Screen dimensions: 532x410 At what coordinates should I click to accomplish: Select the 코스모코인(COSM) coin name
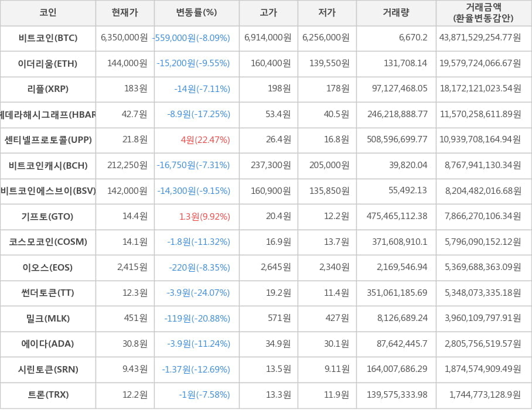pos(48,242)
